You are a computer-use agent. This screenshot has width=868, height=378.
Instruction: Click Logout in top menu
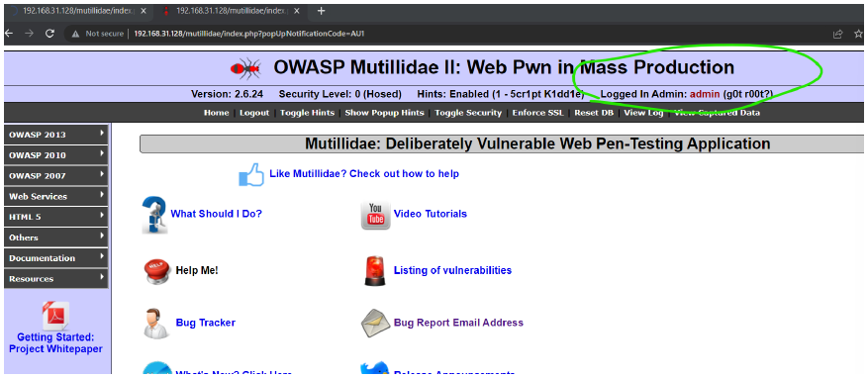(254, 113)
